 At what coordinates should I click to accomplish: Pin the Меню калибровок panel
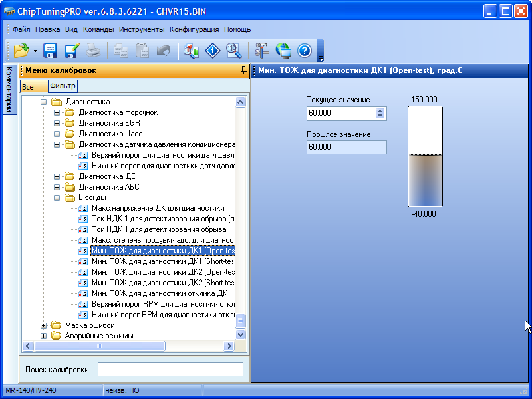click(x=243, y=70)
